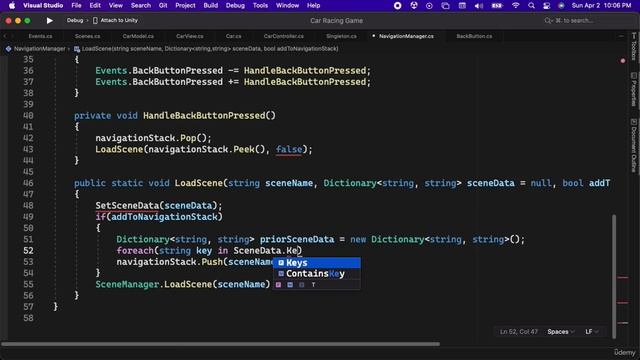The width and height of the screenshot is (640, 360).
Task: Open the battery status icon
Action: click(497, 6)
